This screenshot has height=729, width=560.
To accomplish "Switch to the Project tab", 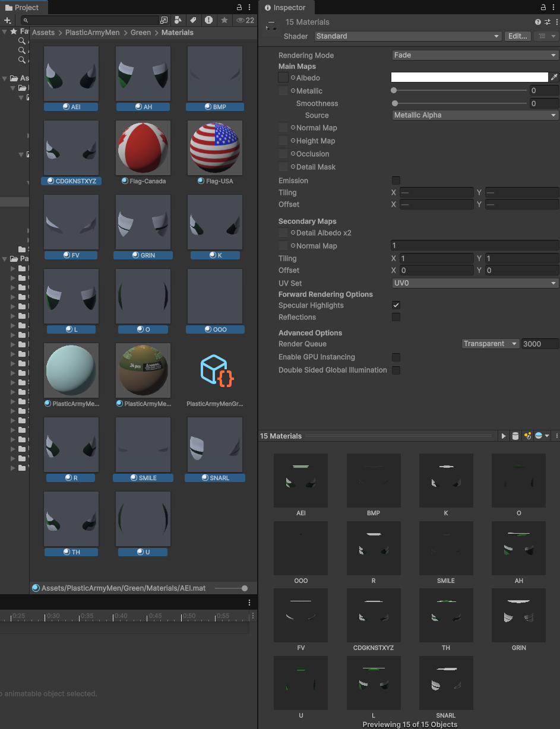I will pos(22,8).
